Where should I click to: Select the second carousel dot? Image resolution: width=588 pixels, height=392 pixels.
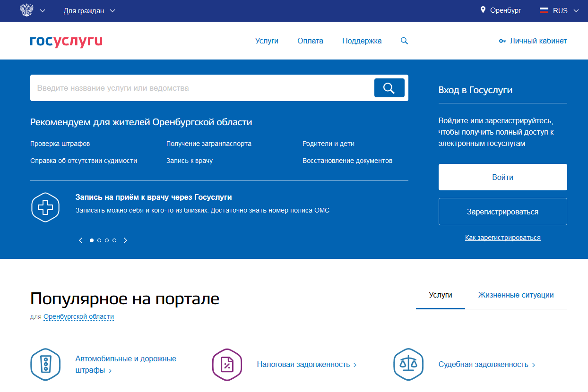[x=99, y=240]
